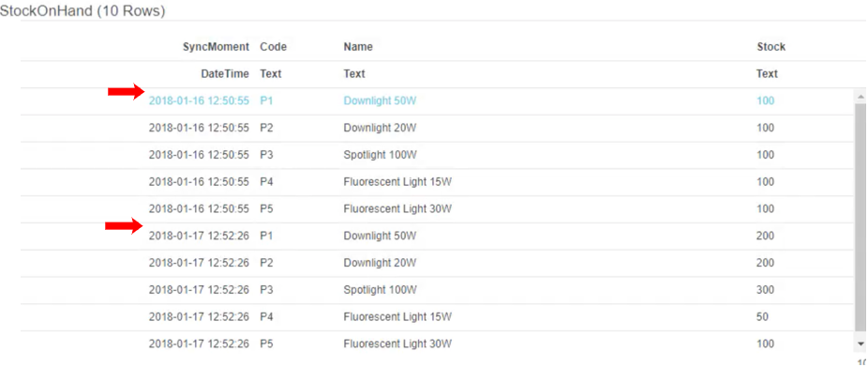Select Fluorescent Light 30W row dated 2018-01-16
This screenshot has width=868, height=367.
tap(439, 209)
